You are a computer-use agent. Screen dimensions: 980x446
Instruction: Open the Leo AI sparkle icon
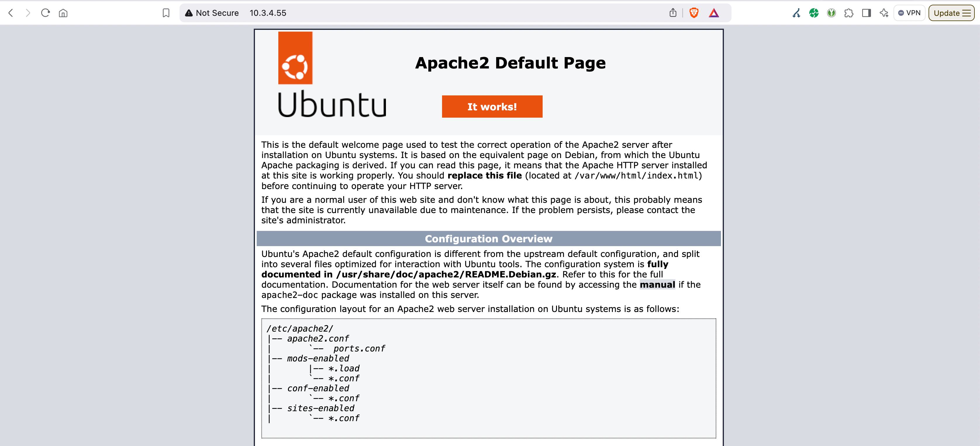(x=884, y=13)
